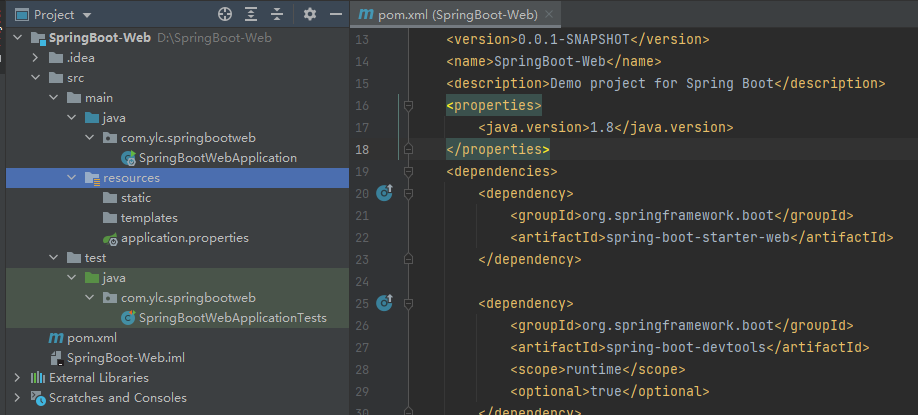Collapse the SpringBoot-Web project root

[x=17, y=38]
